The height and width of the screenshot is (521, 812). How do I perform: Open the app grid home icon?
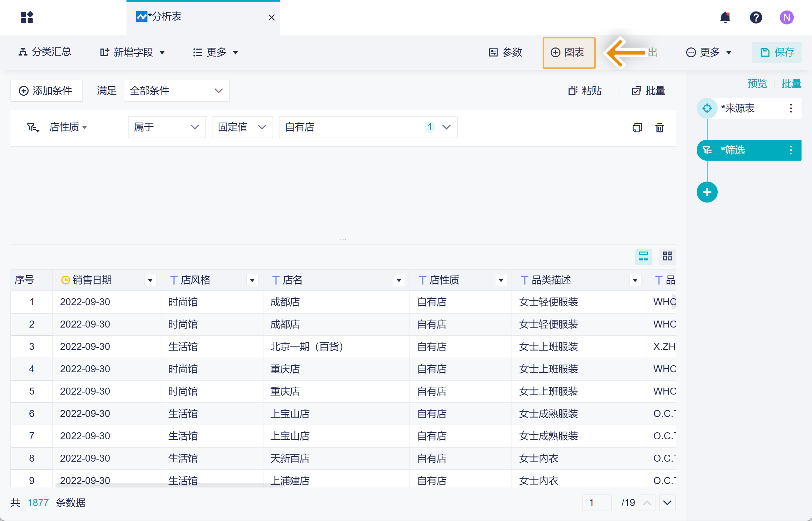(27, 17)
